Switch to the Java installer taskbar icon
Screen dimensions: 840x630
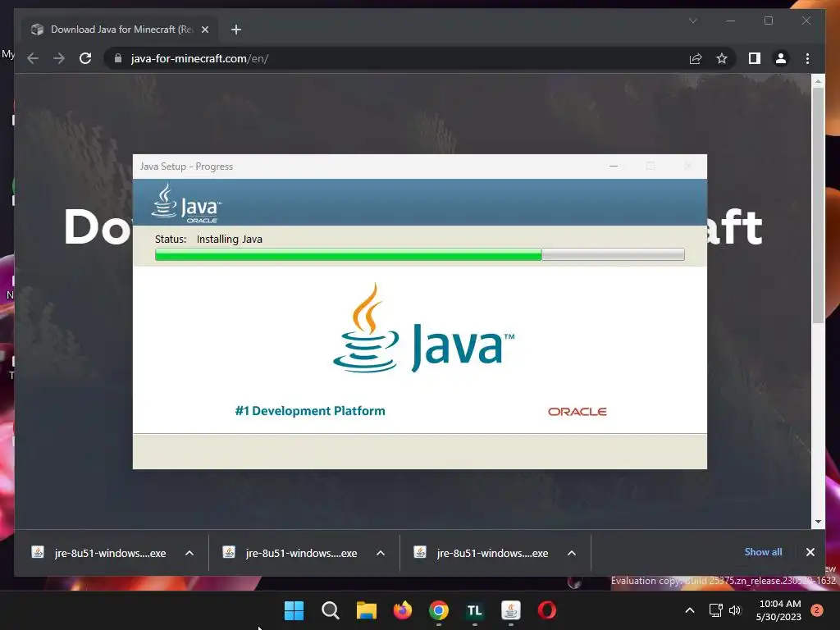(x=510, y=610)
